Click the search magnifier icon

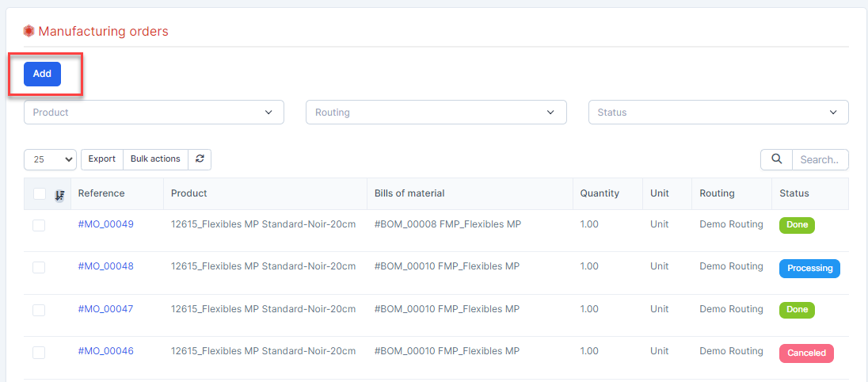[x=776, y=159]
